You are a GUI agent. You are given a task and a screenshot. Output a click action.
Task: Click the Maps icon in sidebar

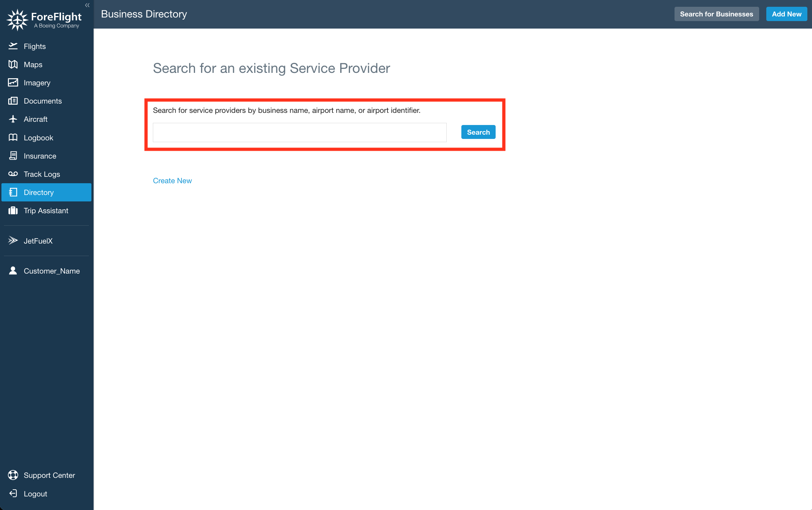[x=13, y=64]
